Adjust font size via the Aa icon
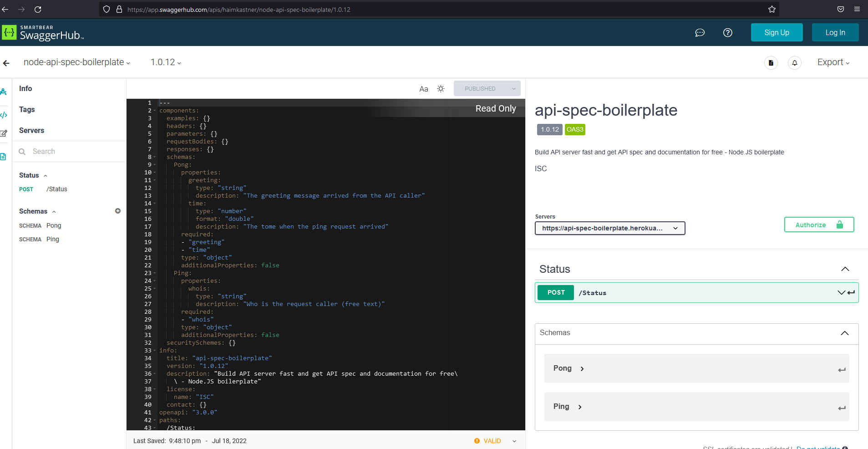 click(423, 89)
